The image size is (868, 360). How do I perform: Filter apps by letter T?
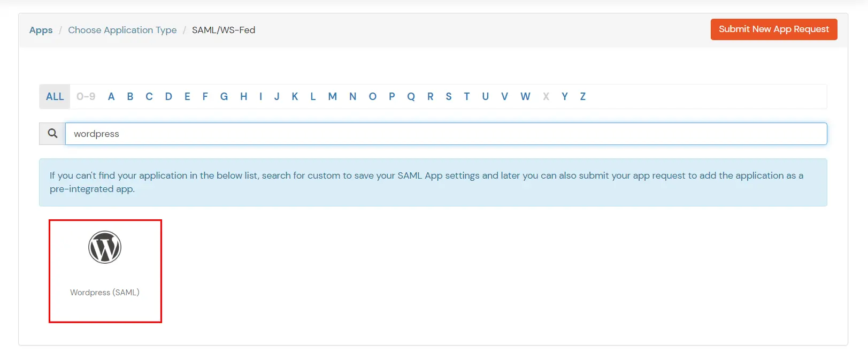coord(467,97)
